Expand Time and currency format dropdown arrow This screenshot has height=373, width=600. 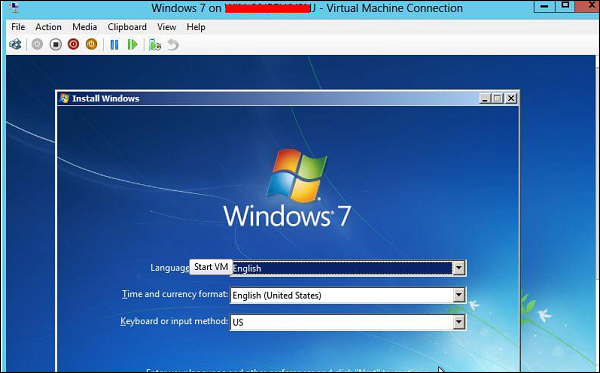click(x=459, y=295)
